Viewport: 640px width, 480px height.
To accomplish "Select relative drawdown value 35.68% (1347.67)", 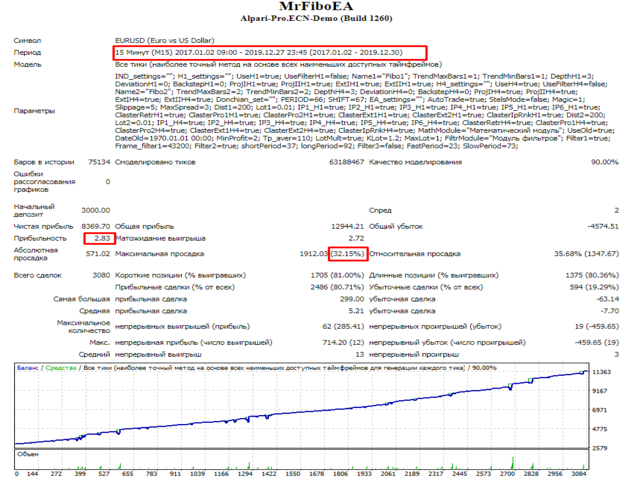I will coord(586,254).
